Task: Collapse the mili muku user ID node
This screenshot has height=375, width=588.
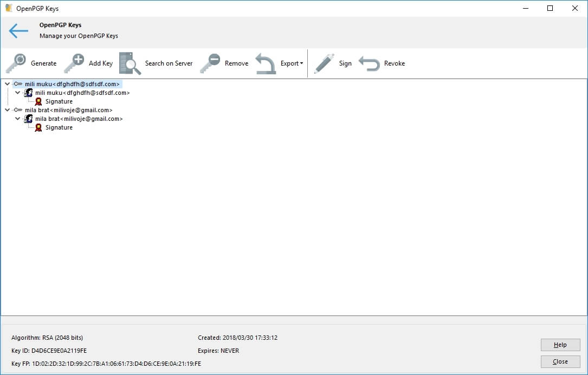Action: tap(18, 93)
